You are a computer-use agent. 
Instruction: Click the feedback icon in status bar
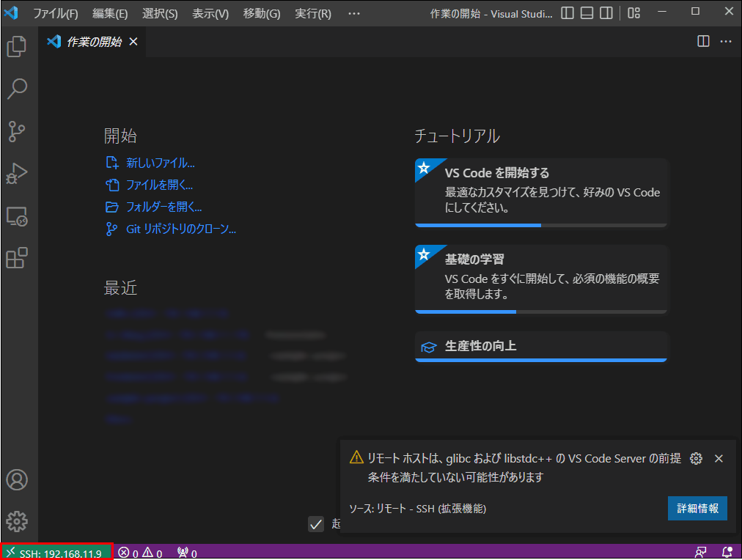click(x=700, y=552)
